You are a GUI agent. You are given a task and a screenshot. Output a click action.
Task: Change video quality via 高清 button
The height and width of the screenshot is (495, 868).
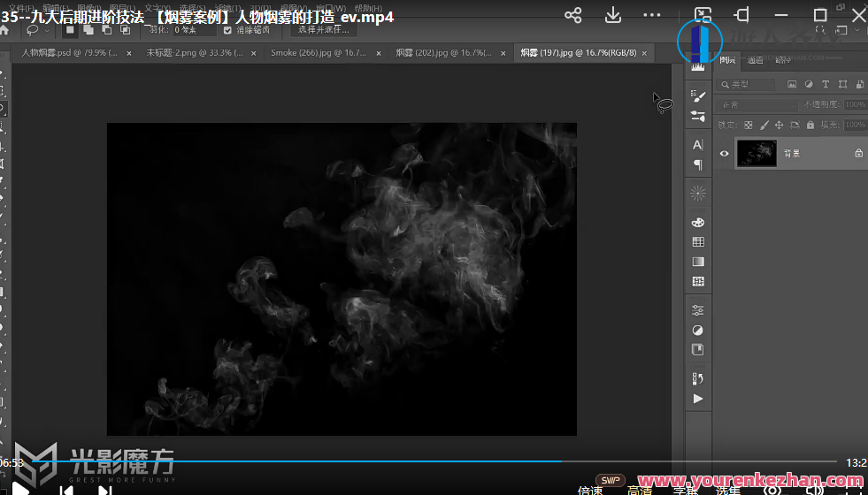640,490
